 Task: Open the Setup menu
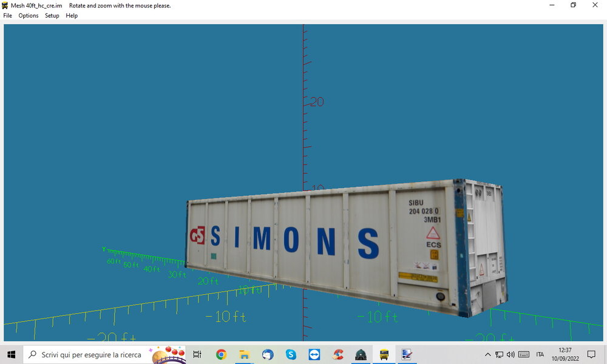[x=52, y=16]
